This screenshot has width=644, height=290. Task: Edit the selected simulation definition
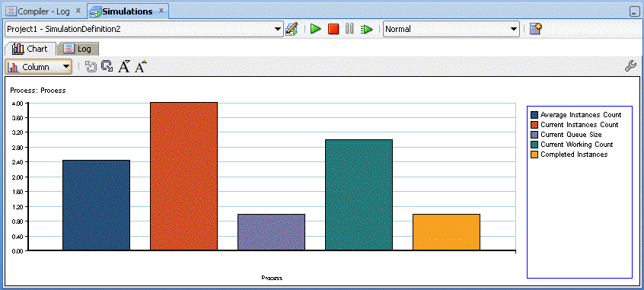pyautogui.click(x=292, y=29)
